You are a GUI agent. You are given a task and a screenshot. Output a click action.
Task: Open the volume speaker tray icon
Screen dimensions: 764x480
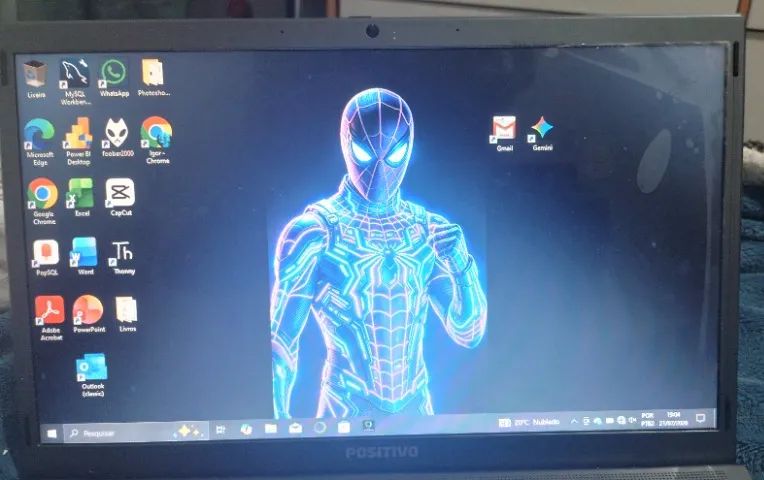[632, 420]
